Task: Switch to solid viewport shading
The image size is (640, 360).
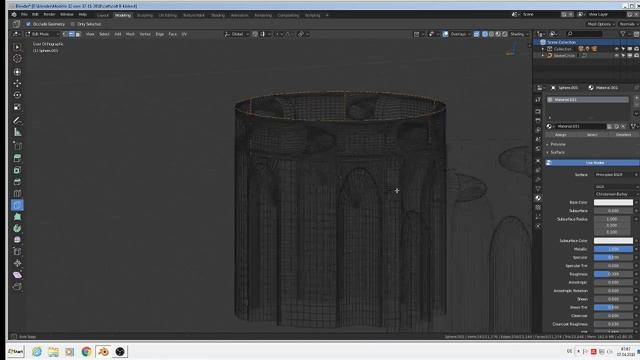Action: point(491,34)
